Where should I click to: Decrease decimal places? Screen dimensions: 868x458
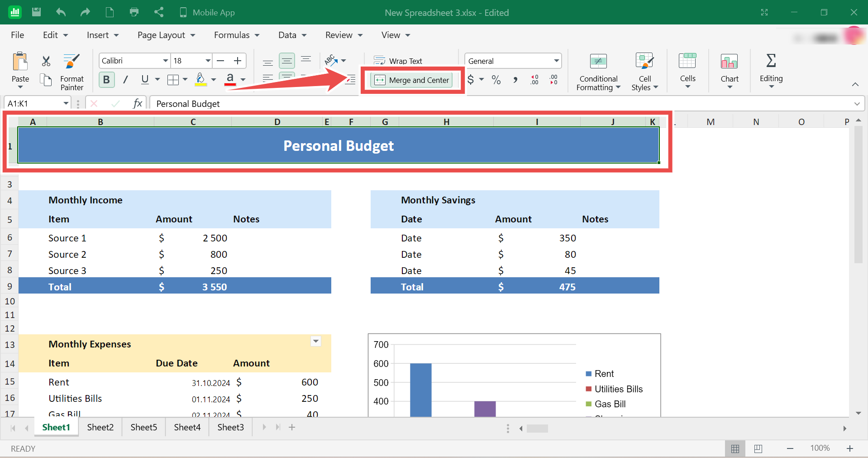(x=554, y=80)
